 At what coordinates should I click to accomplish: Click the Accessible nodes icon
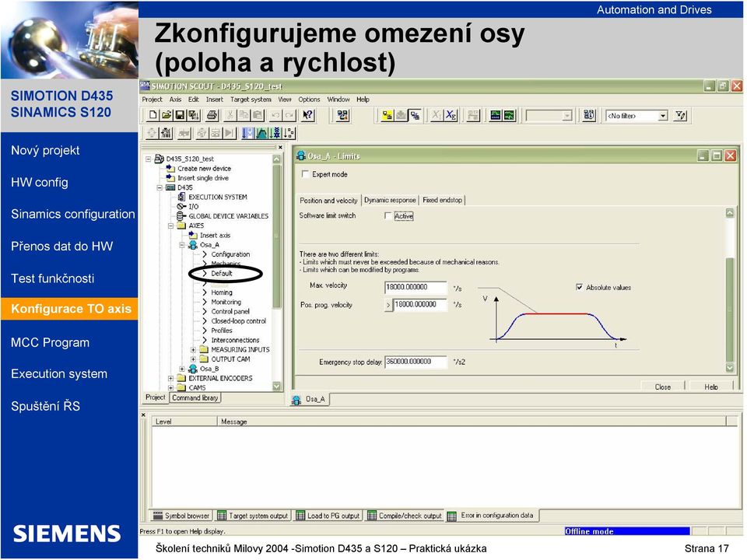[x=342, y=115]
